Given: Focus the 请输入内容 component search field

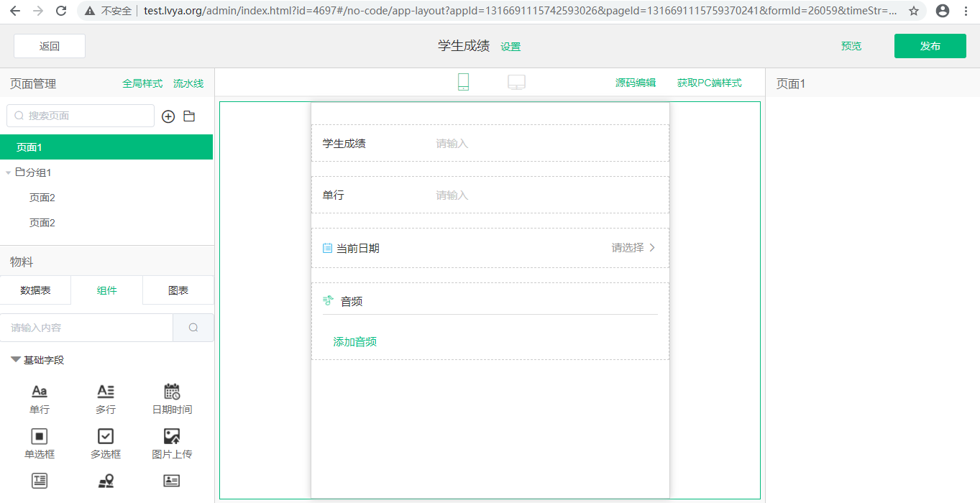Looking at the screenshot, I should (86, 328).
